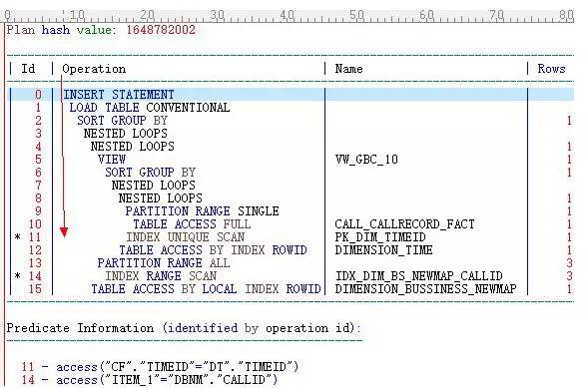The image size is (588, 388).
Task: Select Id number 10 in Id column
Action: coord(35,224)
